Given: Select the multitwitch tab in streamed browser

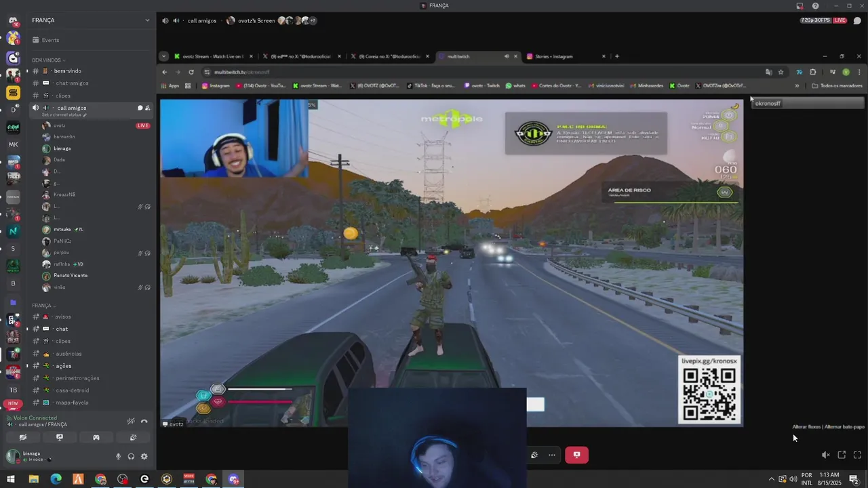Looking at the screenshot, I should point(477,56).
